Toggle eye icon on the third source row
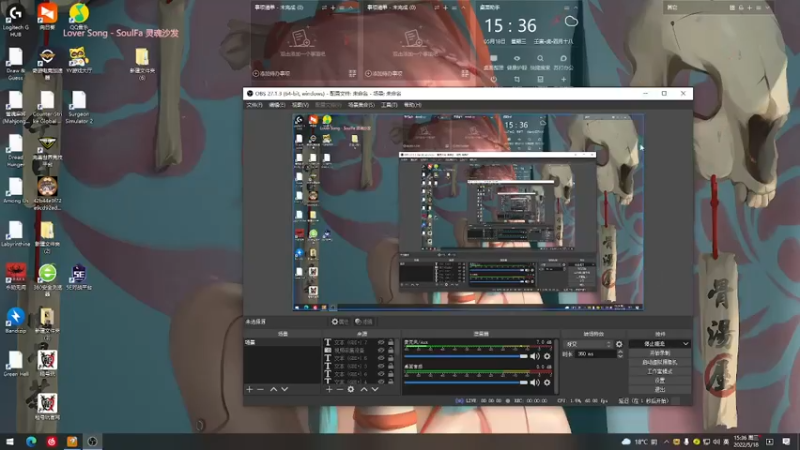800x450 pixels. (x=381, y=358)
